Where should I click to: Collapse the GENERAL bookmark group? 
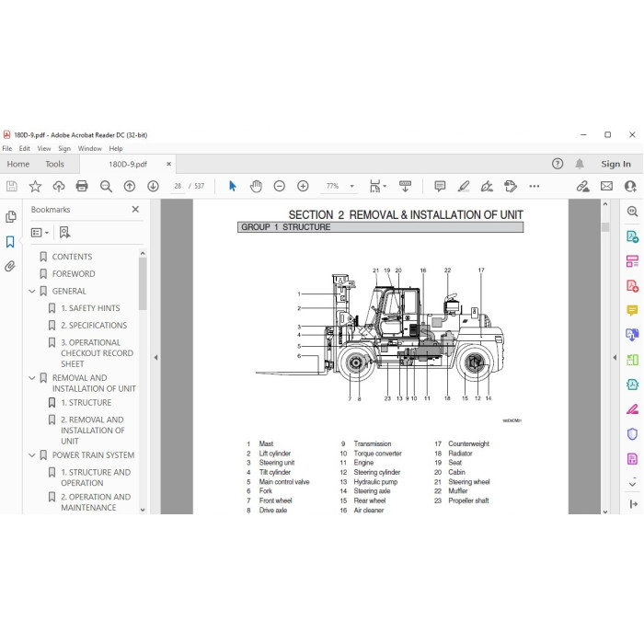click(x=32, y=292)
